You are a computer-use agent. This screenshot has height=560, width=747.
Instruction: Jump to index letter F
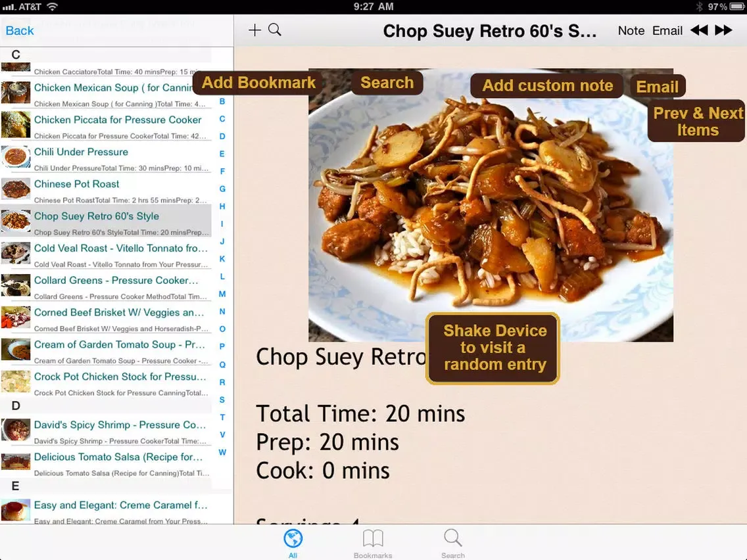(222, 172)
